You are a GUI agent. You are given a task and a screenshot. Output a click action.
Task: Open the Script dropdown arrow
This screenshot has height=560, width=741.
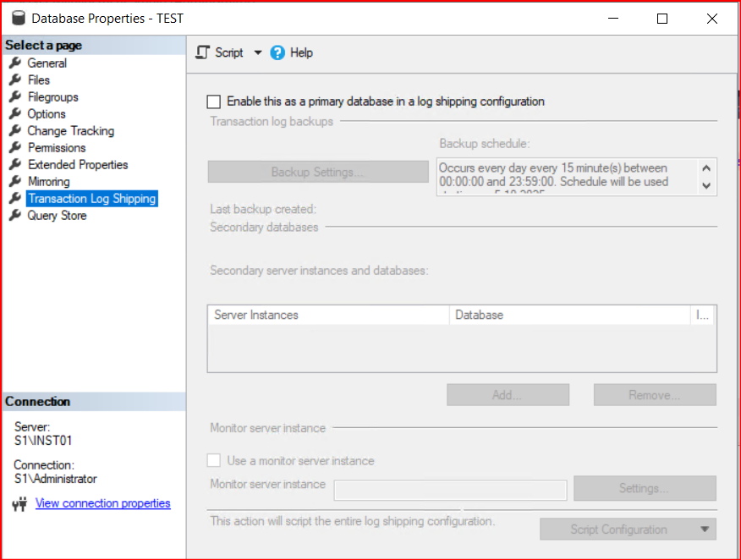pos(258,52)
